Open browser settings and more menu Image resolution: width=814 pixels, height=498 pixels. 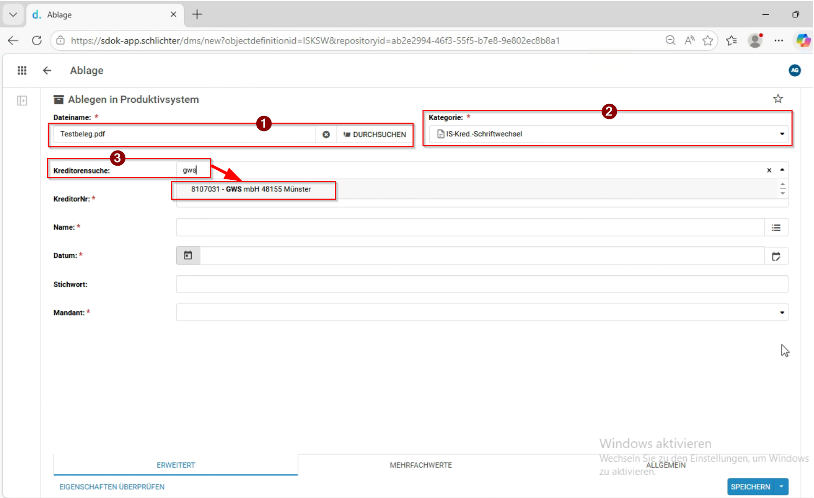click(x=778, y=41)
